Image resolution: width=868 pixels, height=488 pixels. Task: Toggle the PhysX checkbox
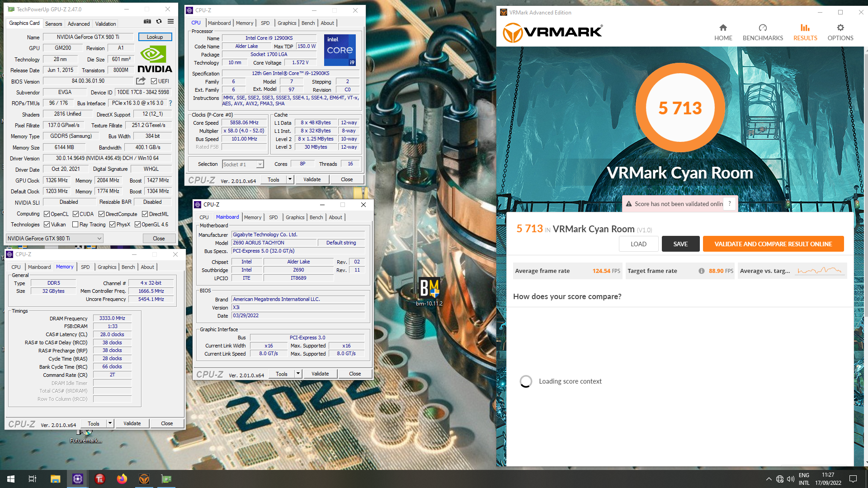[x=112, y=225]
